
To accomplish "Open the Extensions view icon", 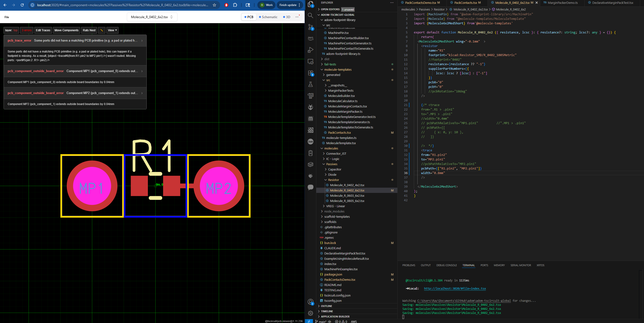I will tap(311, 73).
